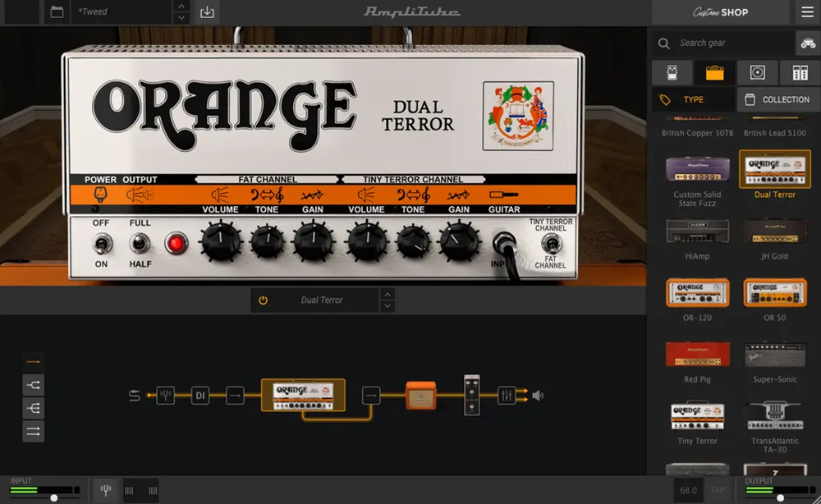This screenshot has width=821, height=504.
Task: Select the British Copper 30TB label
Action: (x=697, y=133)
